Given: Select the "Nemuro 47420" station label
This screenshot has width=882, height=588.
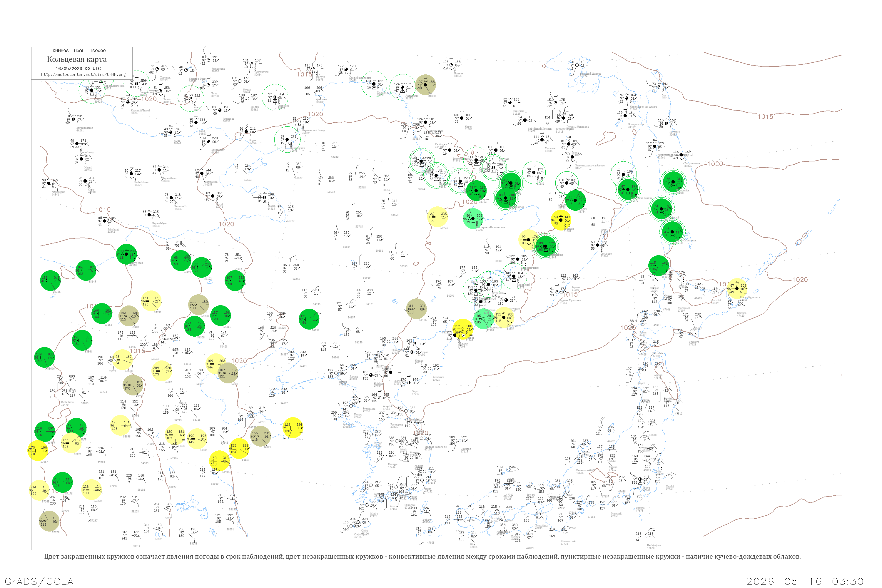Looking at the screenshot, I should click(741, 314).
